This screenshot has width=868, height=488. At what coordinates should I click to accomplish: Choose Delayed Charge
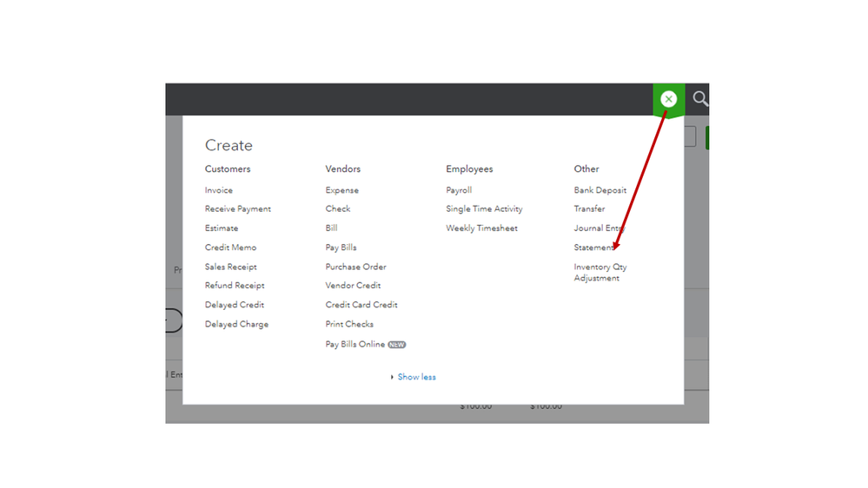coord(237,324)
